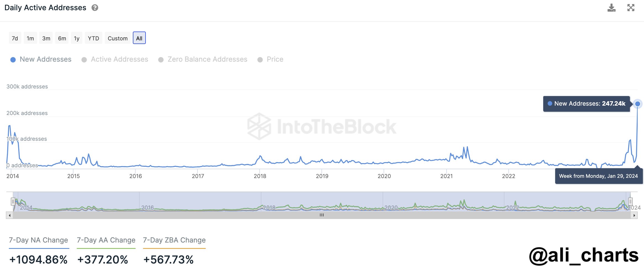This screenshot has height=271, width=644.
Task: Choose the 1y time range
Action: [76, 38]
